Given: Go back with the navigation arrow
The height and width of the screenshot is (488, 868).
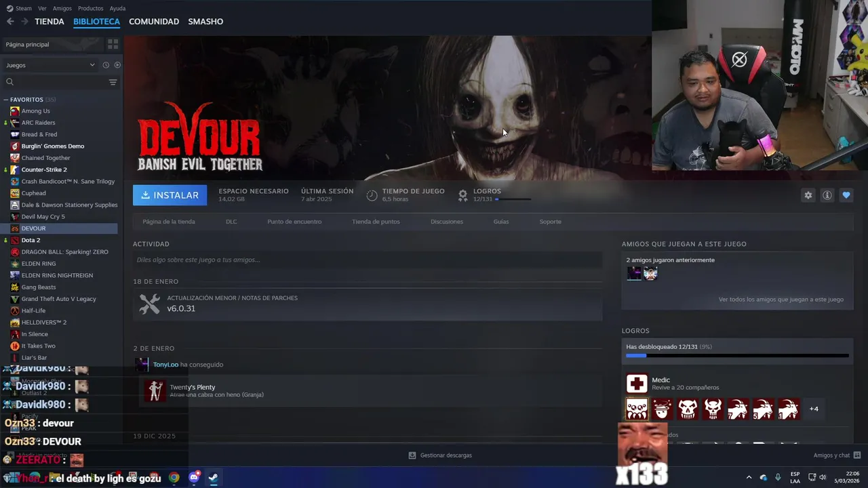Looking at the screenshot, I should coord(10,22).
